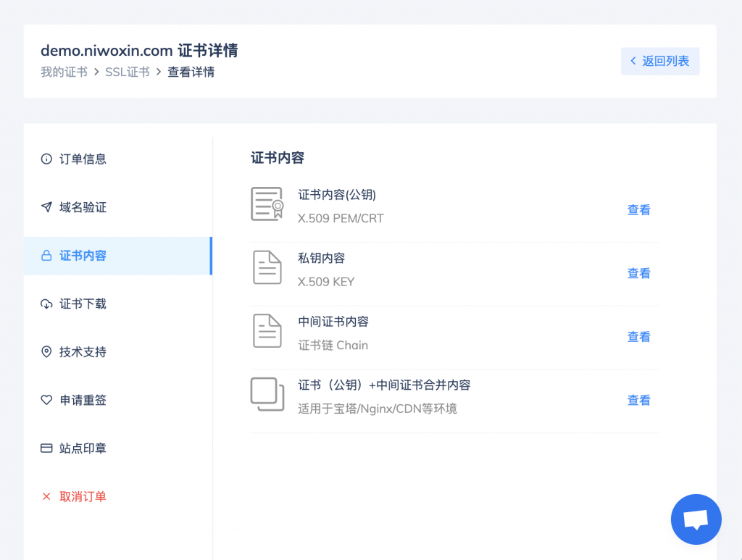Select 站点印章 in the sidebar
Screen dimensions: 742x560
[x=83, y=448]
